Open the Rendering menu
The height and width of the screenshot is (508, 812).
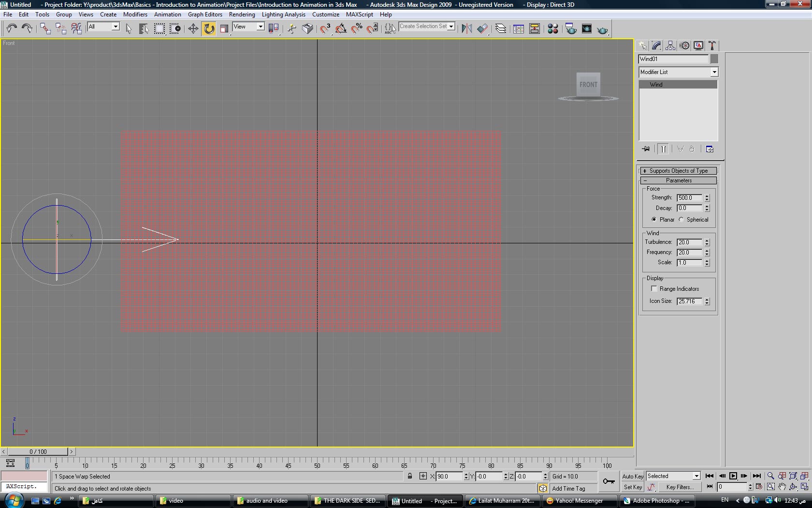[x=242, y=15]
